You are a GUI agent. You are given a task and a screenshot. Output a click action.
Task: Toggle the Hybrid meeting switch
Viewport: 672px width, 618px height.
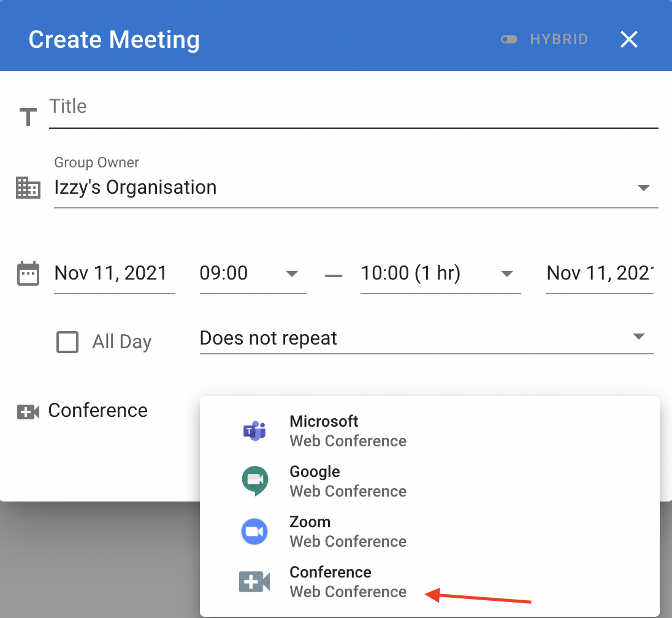509,39
